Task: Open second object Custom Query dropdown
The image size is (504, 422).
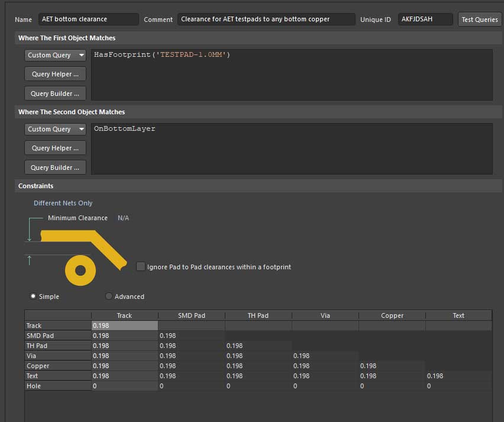Action: pos(56,129)
